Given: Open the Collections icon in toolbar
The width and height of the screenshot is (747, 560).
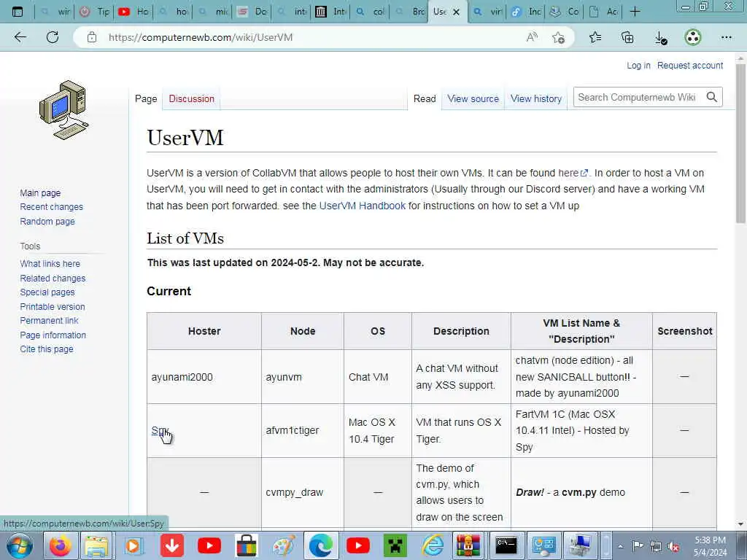Looking at the screenshot, I should 627,37.
